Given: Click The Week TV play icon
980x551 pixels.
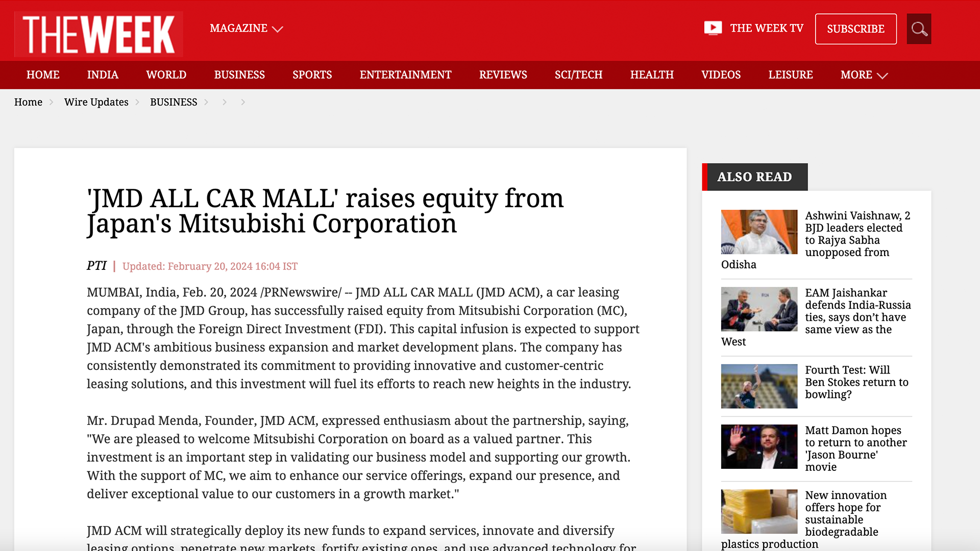Looking at the screenshot, I should click(713, 28).
